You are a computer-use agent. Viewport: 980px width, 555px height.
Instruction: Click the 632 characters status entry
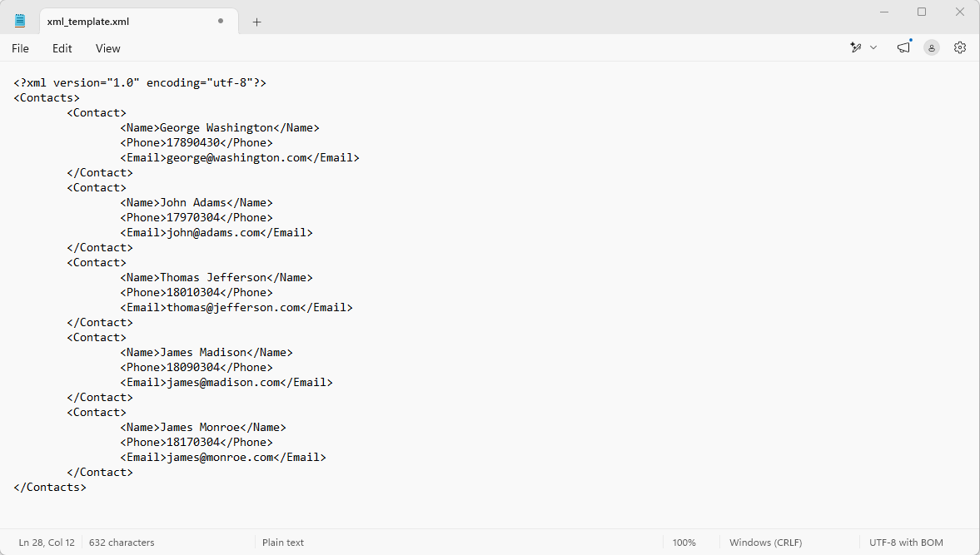click(122, 543)
